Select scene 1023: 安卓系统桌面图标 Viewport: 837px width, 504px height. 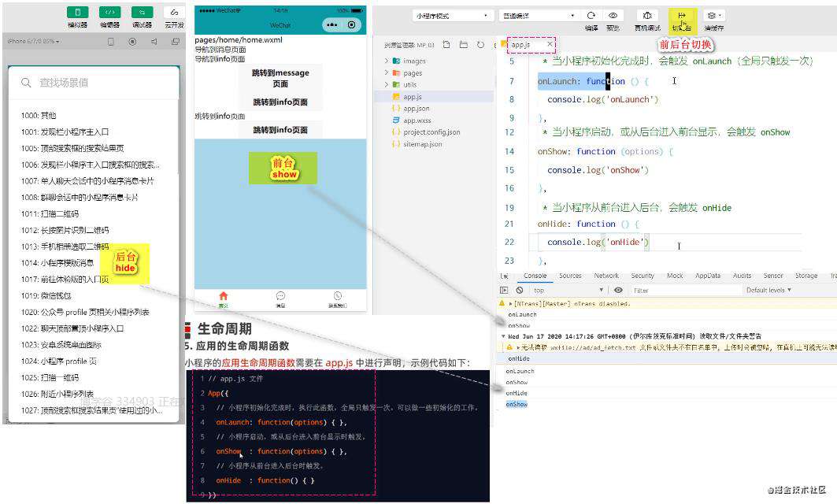pos(61,344)
